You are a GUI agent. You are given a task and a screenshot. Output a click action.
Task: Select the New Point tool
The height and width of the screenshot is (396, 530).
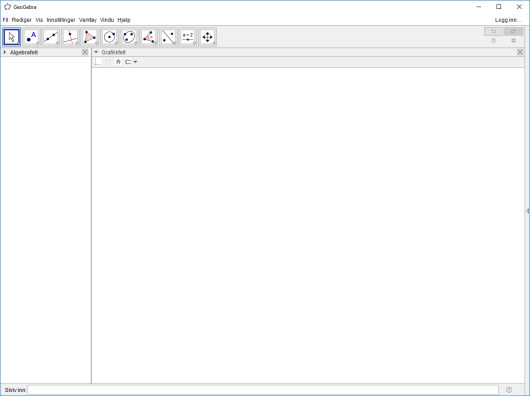tap(31, 37)
